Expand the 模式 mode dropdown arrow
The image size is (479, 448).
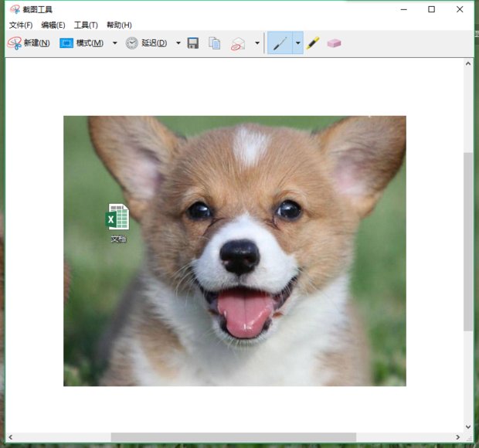[115, 43]
